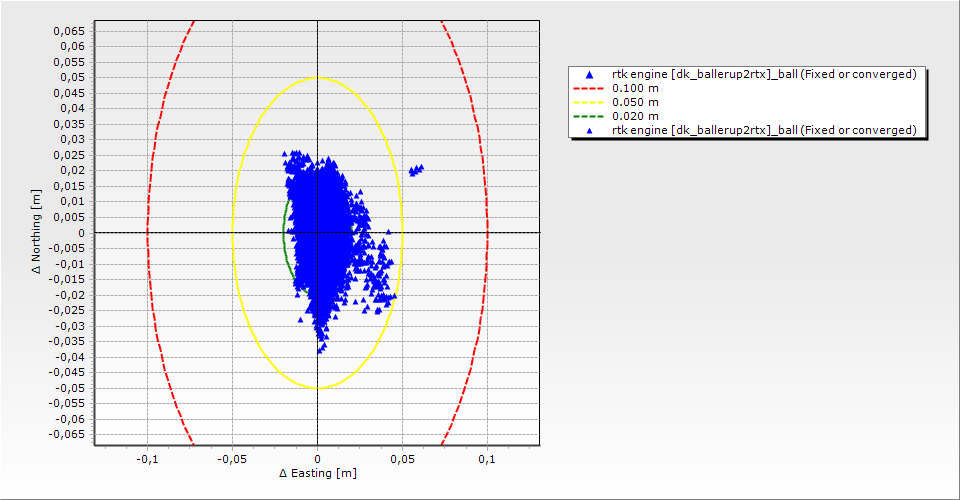Click the small blue triangle legend marker
Screen dimensions: 960x500
coord(589,130)
